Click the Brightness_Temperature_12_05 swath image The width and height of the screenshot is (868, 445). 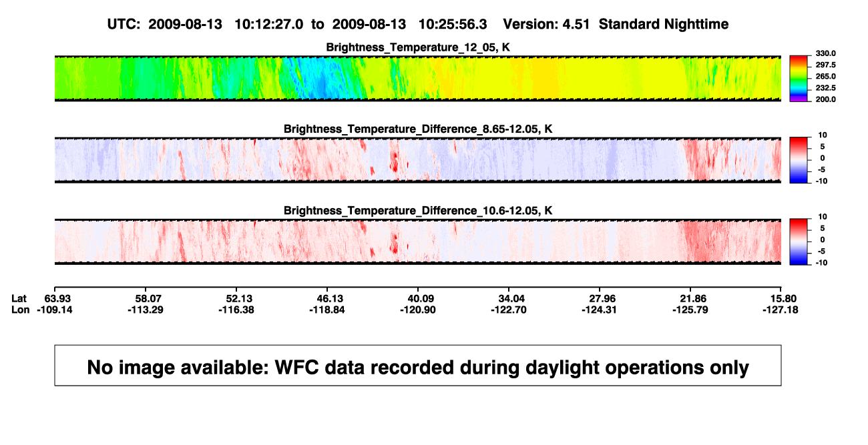[417, 78]
